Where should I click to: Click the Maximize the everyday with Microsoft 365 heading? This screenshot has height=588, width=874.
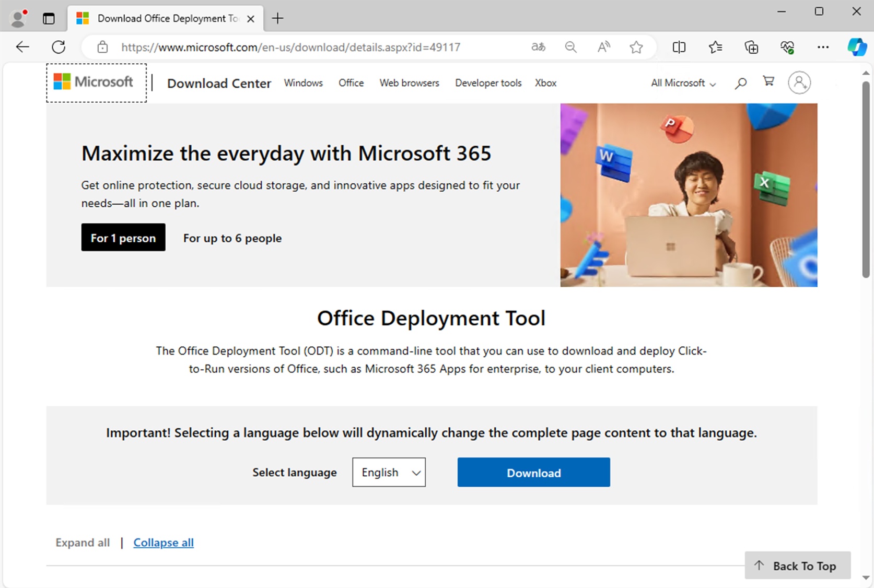click(x=286, y=154)
